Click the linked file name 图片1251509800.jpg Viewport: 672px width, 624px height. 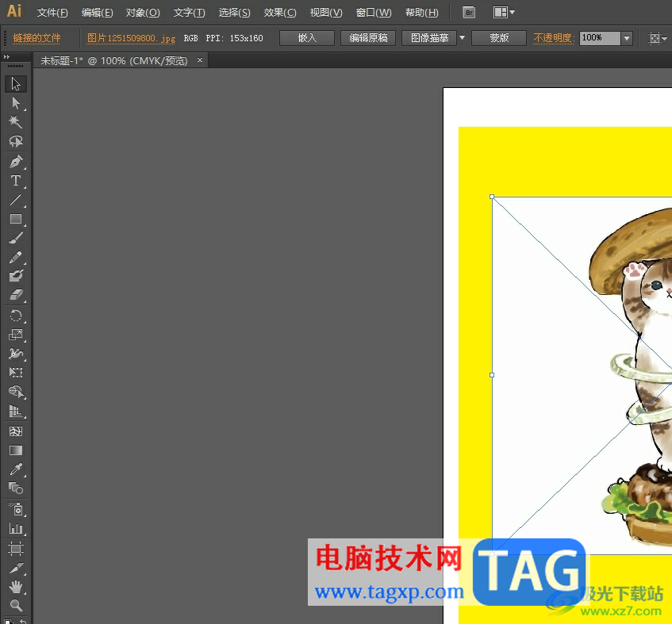131,38
